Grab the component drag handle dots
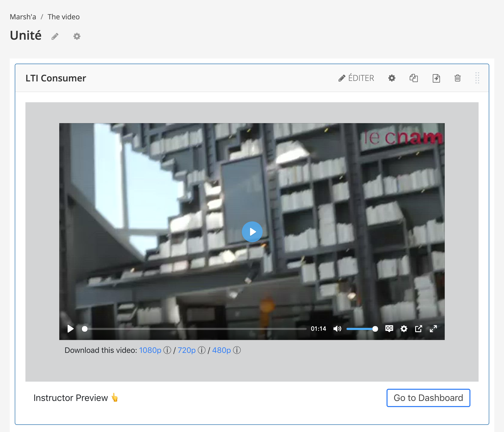The width and height of the screenshot is (504, 432). pos(477,78)
